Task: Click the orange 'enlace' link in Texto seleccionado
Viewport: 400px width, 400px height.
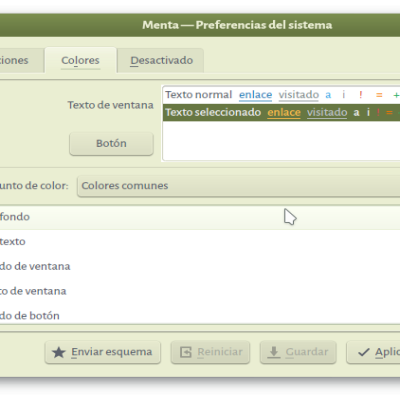Action: pos(284,113)
